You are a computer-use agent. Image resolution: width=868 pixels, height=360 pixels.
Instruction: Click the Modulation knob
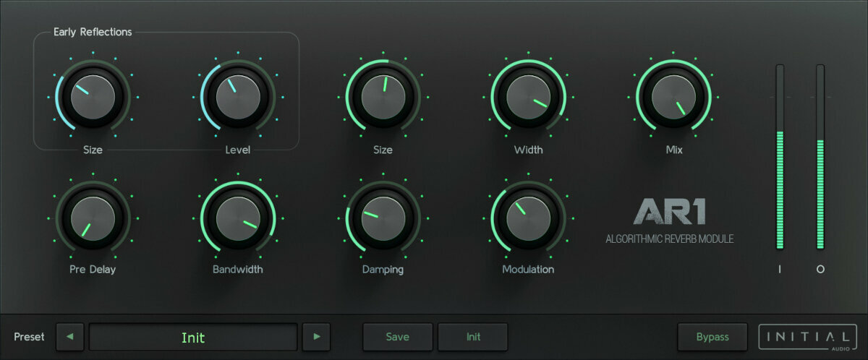[x=529, y=218]
